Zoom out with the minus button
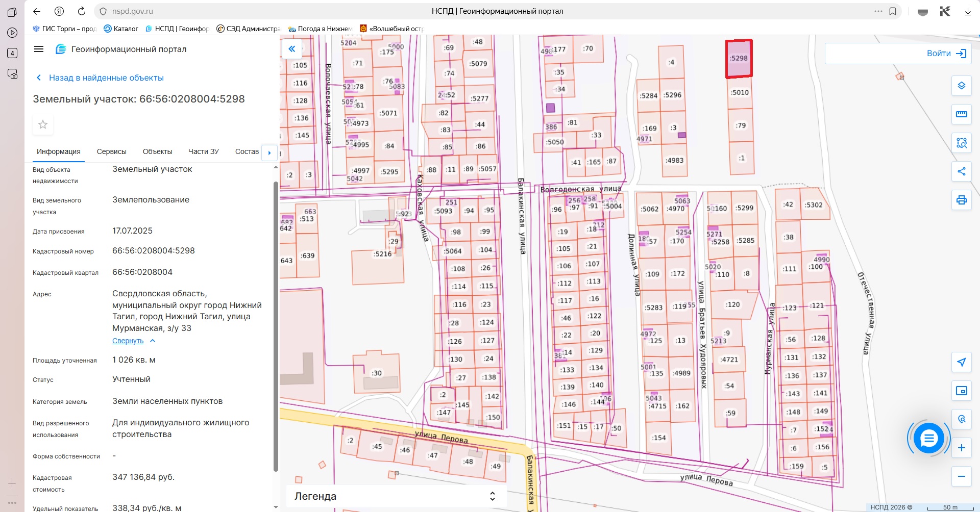Viewport: 980px width, 512px height. pos(961,476)
